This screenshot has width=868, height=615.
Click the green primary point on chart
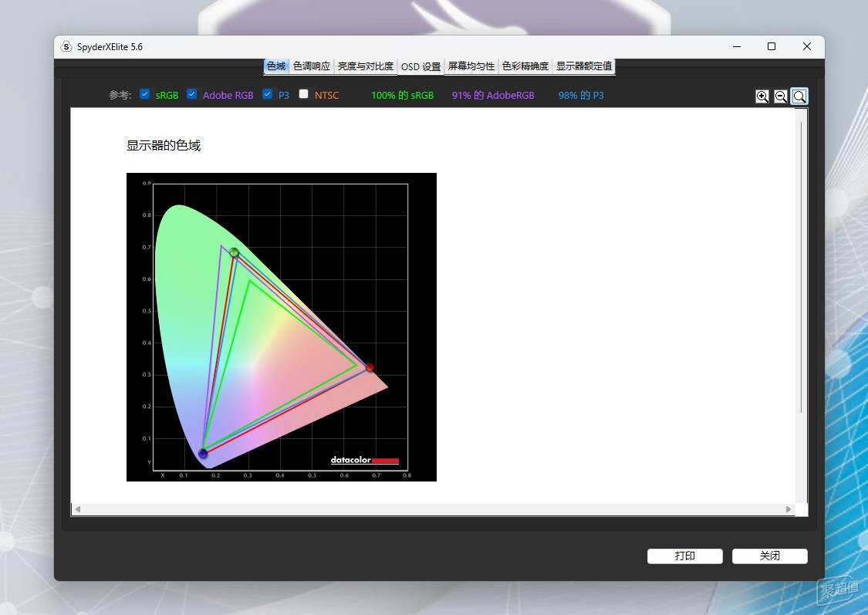[x=234, y=252]
